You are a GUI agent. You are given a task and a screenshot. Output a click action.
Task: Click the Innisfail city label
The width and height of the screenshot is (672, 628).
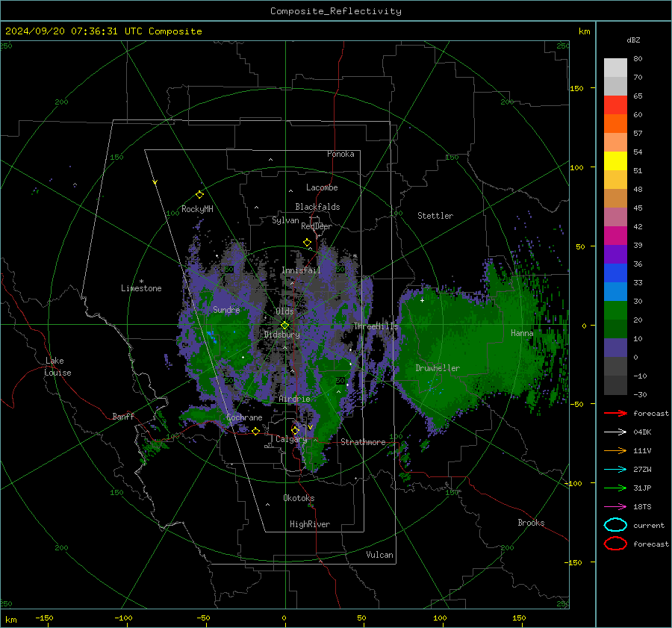click(x=301, y=270)
